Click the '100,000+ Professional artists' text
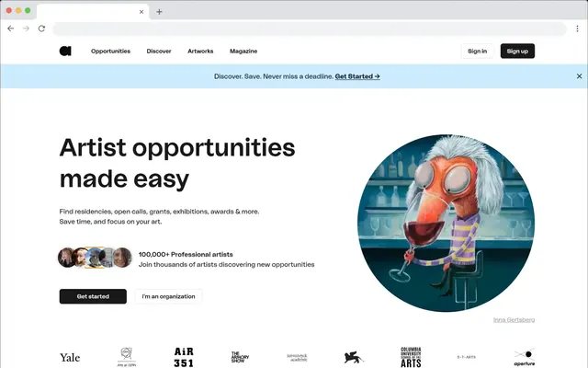 pos(186,254)
